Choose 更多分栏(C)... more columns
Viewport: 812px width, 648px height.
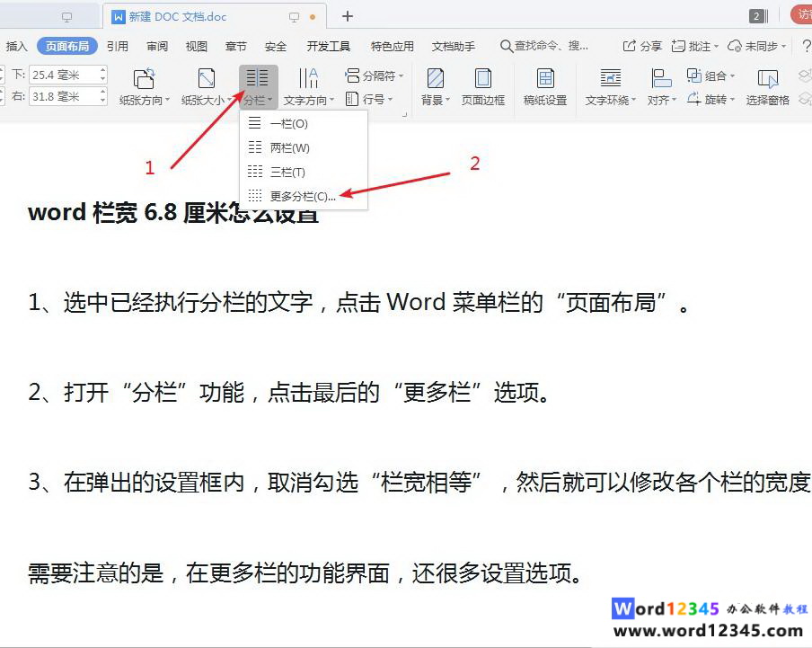304,196
